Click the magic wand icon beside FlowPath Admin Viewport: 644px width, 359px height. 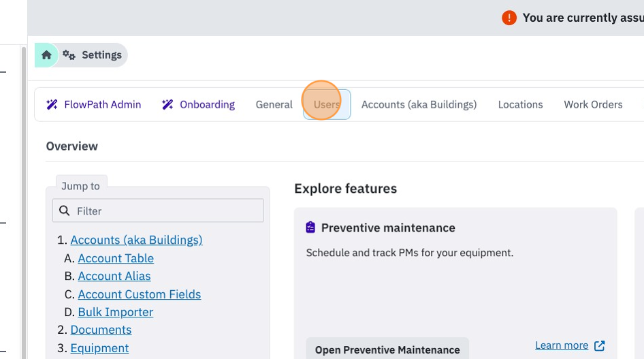(x=52, y=105)
